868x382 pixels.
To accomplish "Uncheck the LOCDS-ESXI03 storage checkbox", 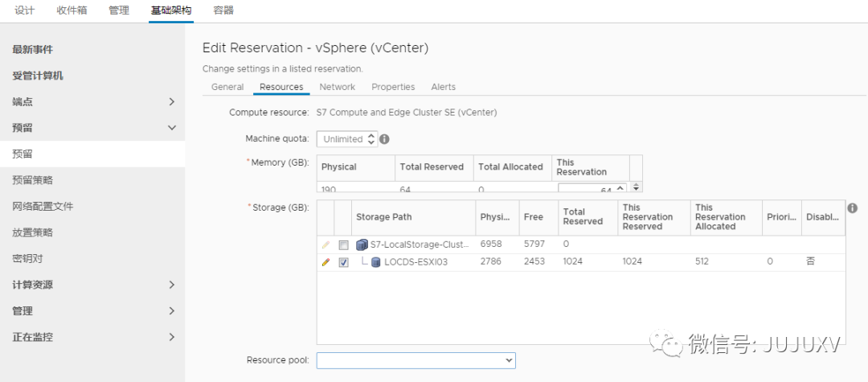I will tap(344, 262).
